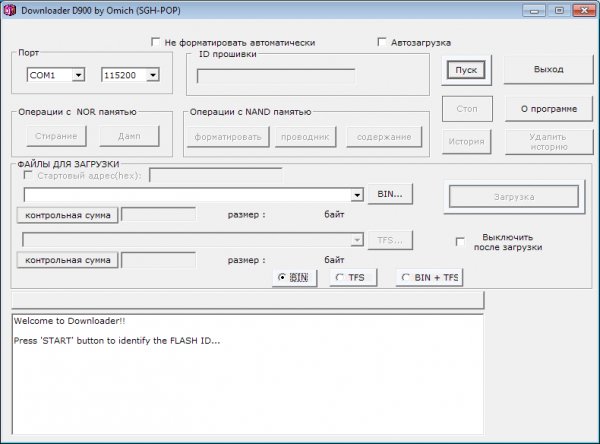
Task: Toggle the Автозагрузка checkbox
Action: (x=382, y=42)
